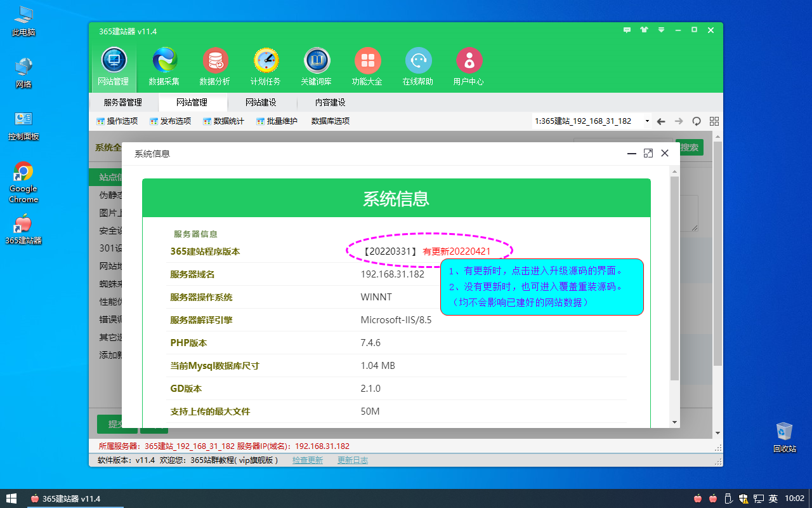Click 有更新20220421 update link
812x508 pixels.
tap(457, 251)
